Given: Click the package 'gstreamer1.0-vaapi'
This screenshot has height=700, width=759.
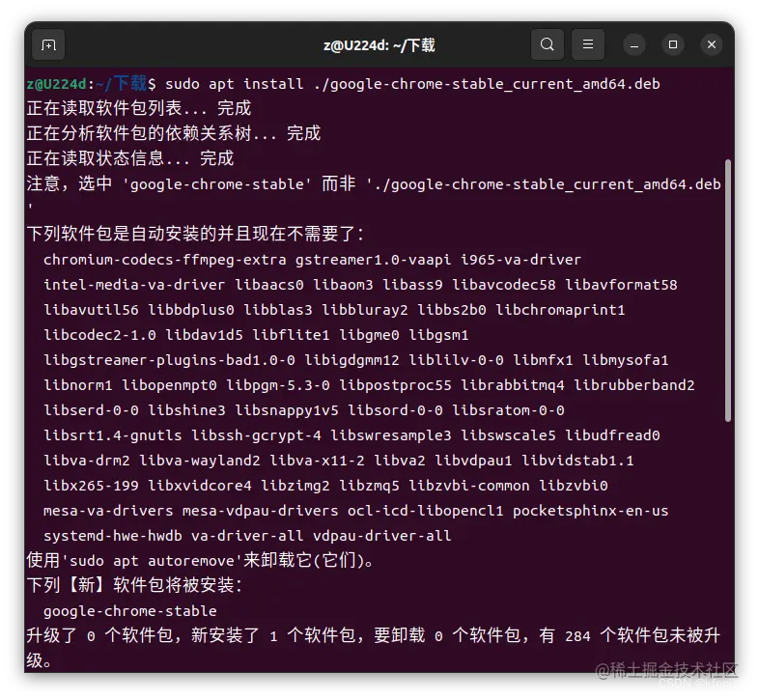Looking at the screenshot, I should (373, 260).
